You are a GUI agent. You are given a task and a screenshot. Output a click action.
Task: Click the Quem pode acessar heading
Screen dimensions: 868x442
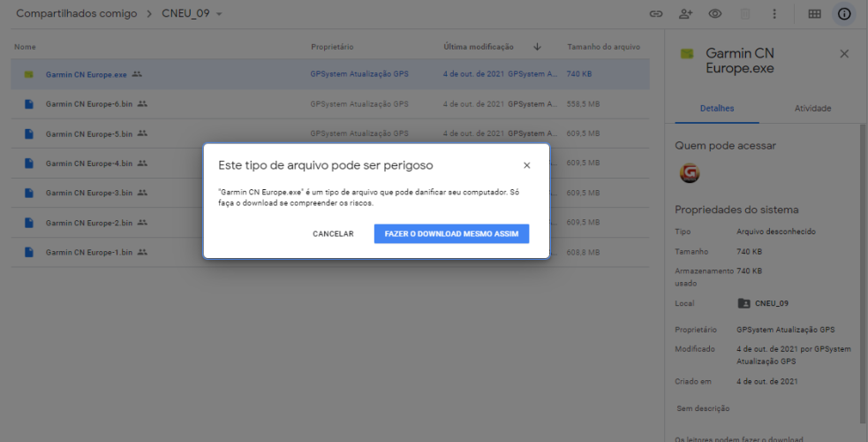[x=725, y=146]
